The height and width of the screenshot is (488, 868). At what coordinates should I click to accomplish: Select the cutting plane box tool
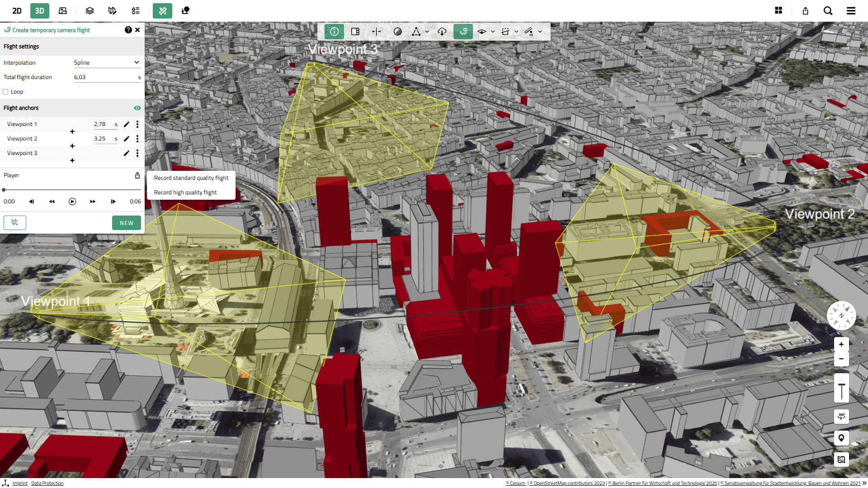[505, 32]
